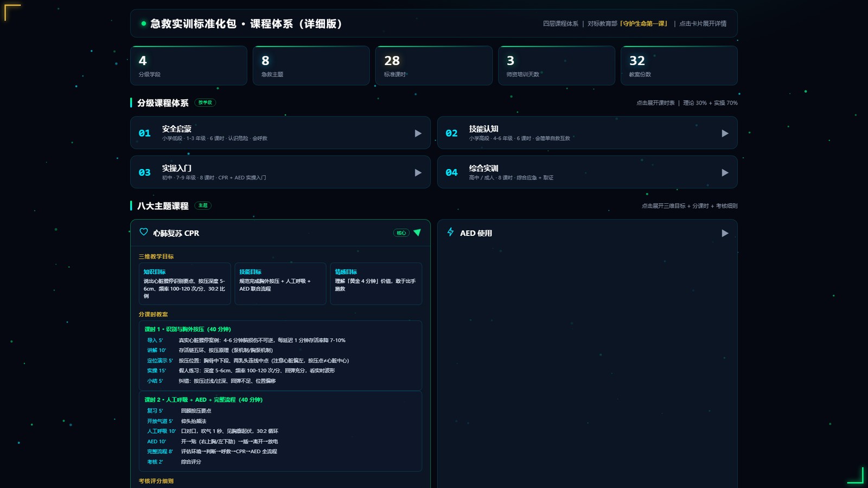Expand the 03 实操入门 course card arrow
The image size is (868, 488).
[x=418, y=172]
